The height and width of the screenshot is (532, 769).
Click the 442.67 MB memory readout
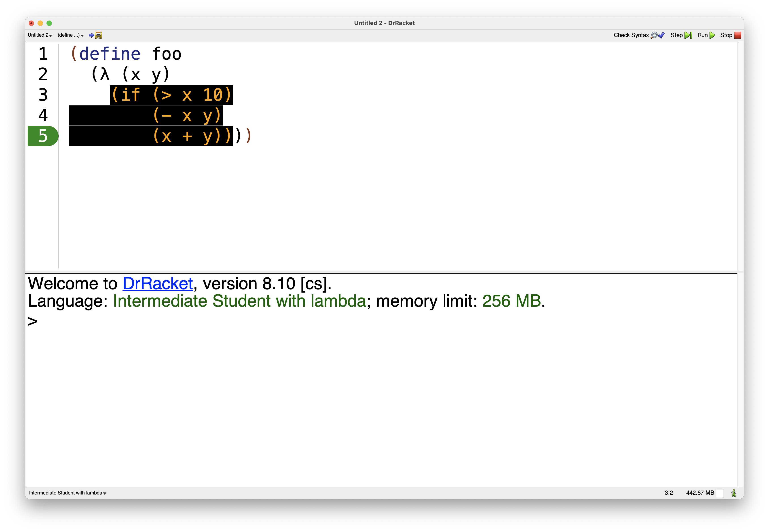click(x=700, y=493)
